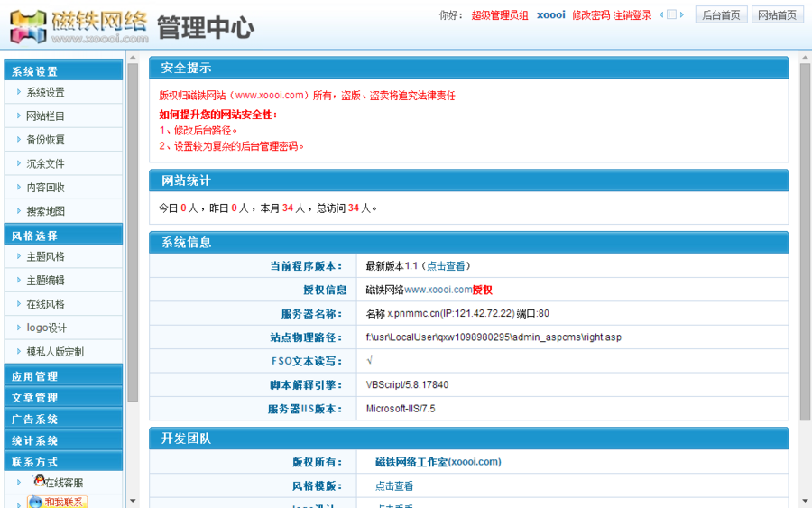Open 磁铁网络工作室(xoooi.com) link
Viewport: 812px width, 508px height.
[438, 462]
